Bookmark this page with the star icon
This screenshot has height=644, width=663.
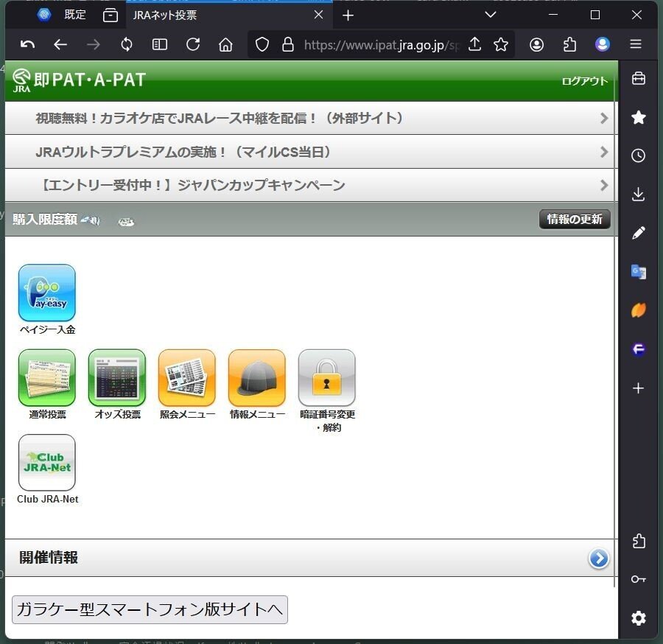(501, 44)
